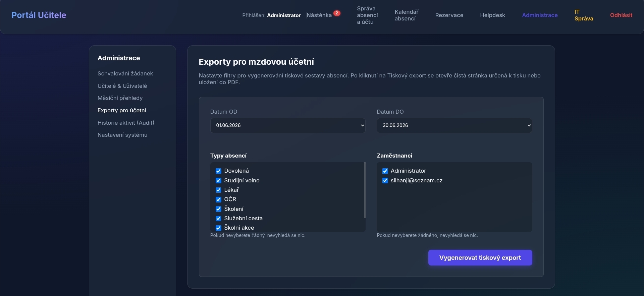The height and width of the screenshot is (296, 644).
Task: Click the Typy absencí list scrollbar
Action: click(x=365, y=190)
